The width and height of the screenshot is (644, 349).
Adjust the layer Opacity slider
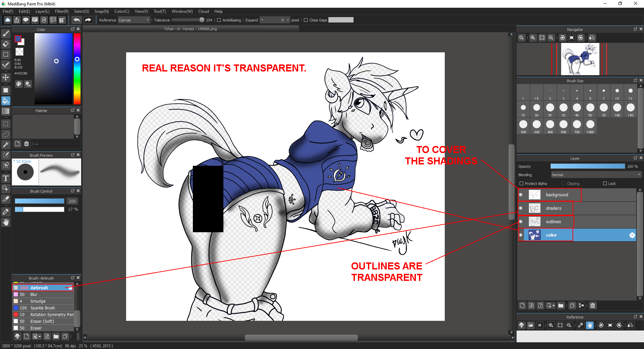(x=588, y=166)
